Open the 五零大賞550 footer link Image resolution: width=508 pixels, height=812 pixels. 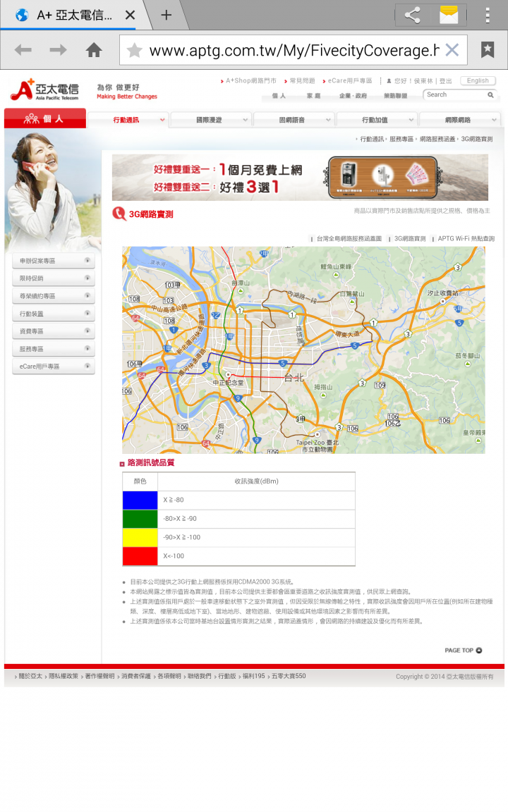[x=288, y=677]
